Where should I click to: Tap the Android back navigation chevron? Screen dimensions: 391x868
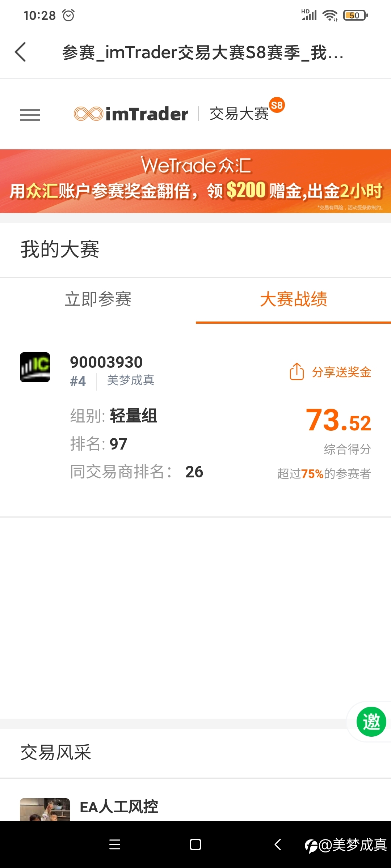[x=278, y=844]
